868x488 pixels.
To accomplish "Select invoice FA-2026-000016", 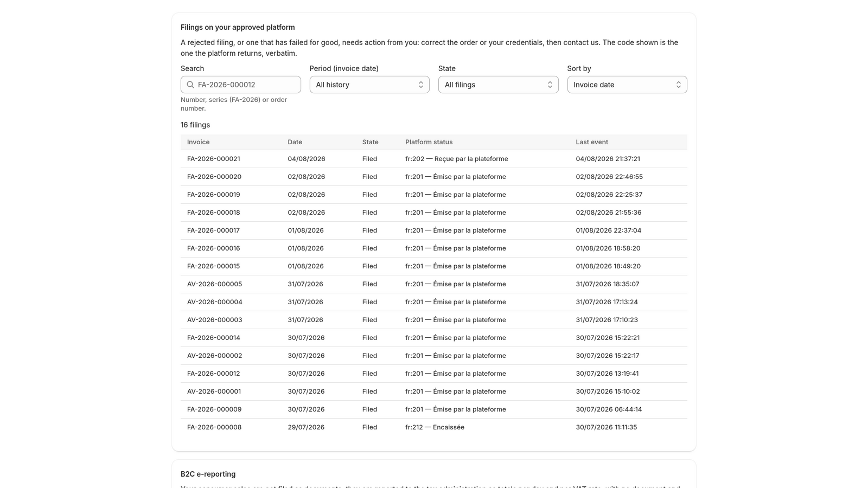I will [x=214, y=248].
